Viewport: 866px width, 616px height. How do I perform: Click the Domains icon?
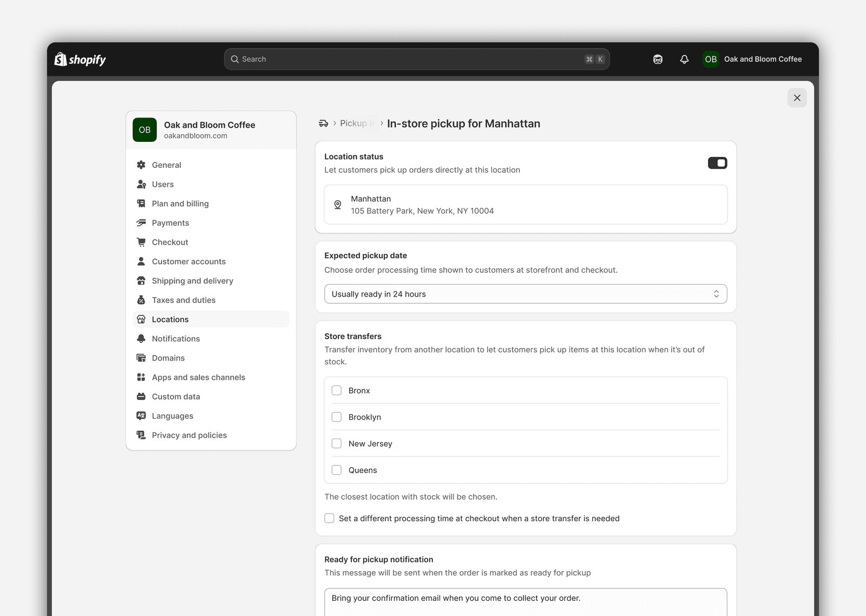coord(141,358)
